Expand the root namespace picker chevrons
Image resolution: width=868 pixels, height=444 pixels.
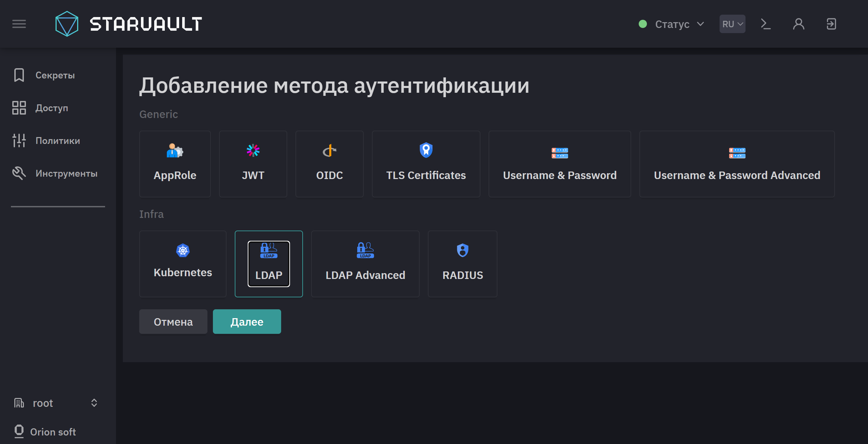(x=94, y=403)
